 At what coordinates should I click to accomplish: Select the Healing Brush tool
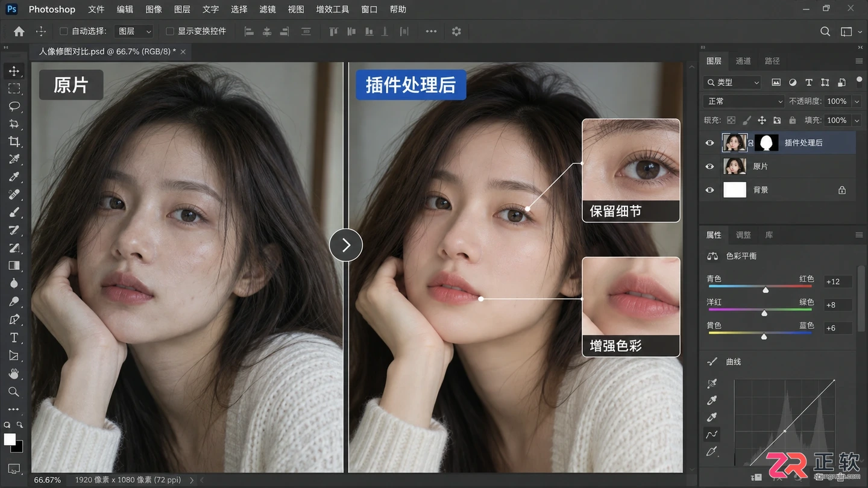[x=14, y=195]
